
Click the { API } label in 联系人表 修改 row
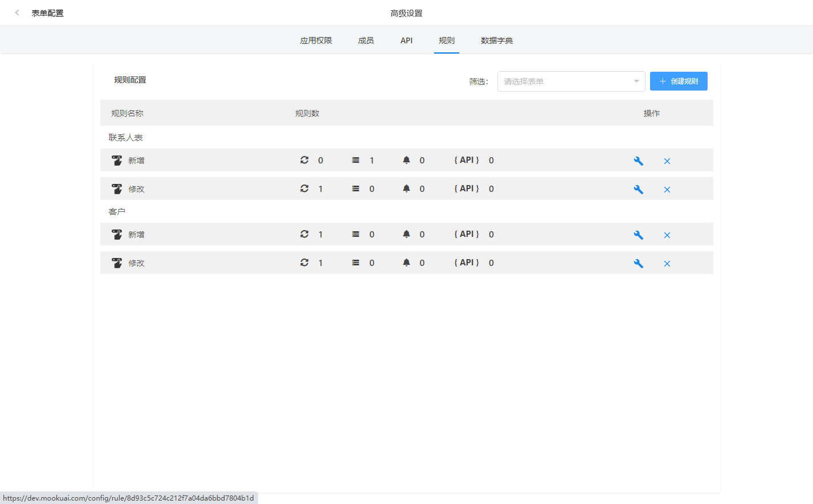click(467, 189)
